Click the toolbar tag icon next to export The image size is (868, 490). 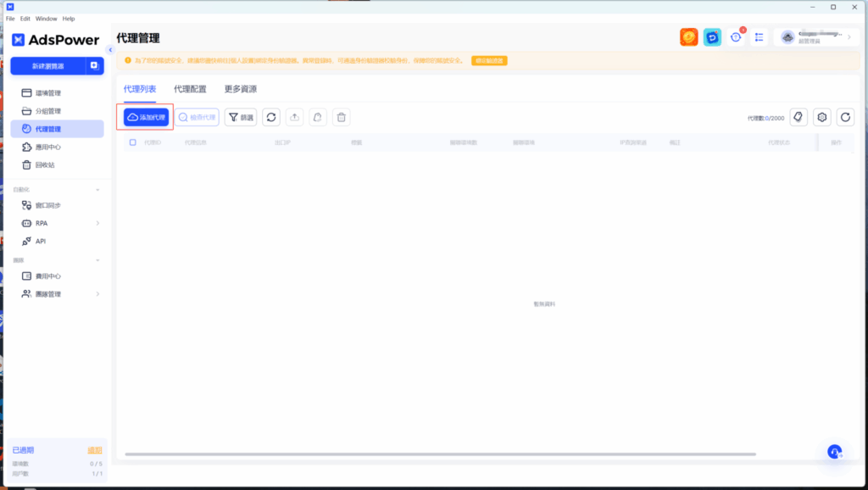coord(318,117)
